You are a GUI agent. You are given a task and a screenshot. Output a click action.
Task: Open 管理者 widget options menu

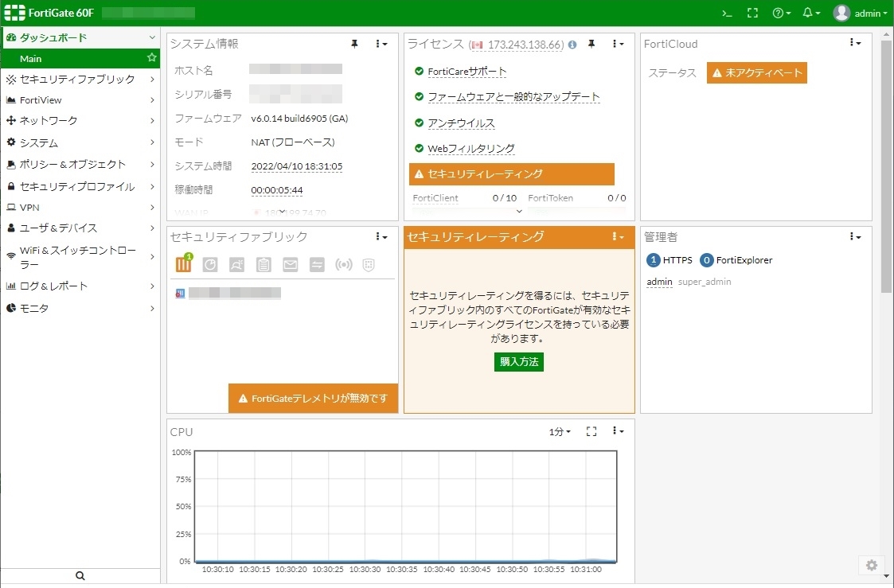[x=855, y=236]
